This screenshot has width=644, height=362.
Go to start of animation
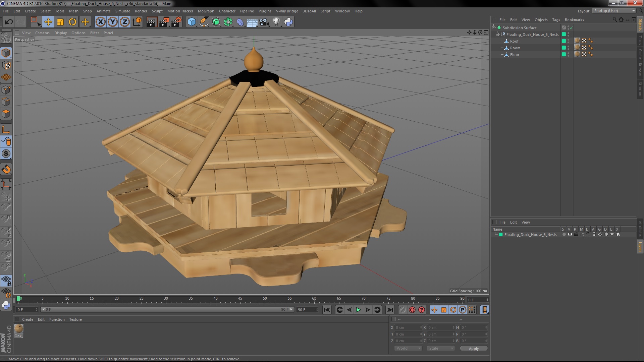(327, 310)
